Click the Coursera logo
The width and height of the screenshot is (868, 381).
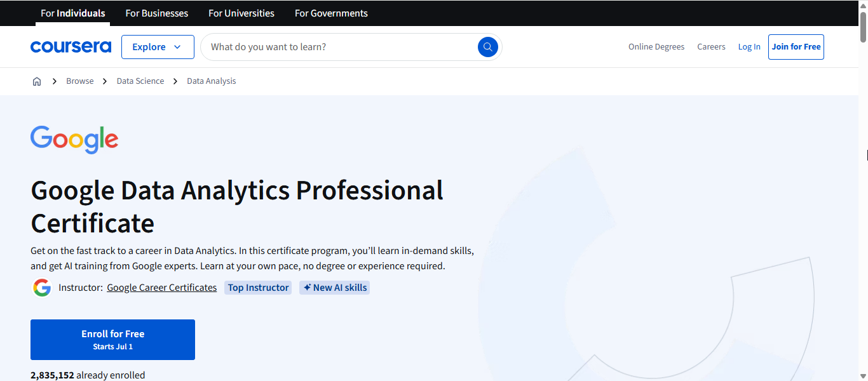71,47
